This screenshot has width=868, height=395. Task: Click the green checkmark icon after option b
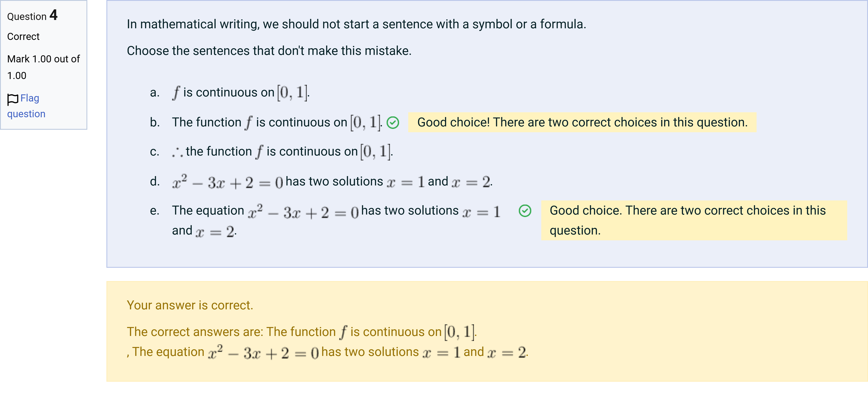[393, 122]
